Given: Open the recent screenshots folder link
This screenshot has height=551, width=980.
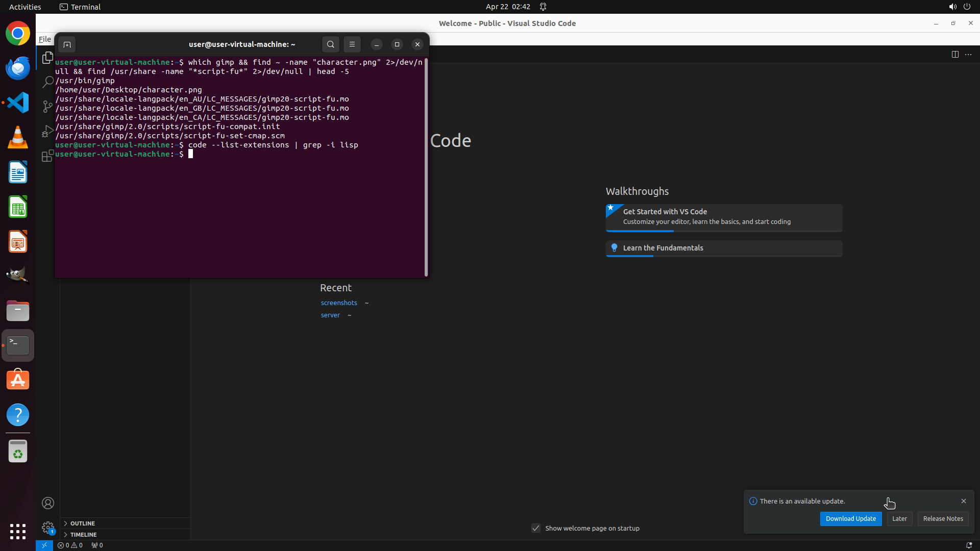Looking at the screenshot, I should (x=339, y=303).
